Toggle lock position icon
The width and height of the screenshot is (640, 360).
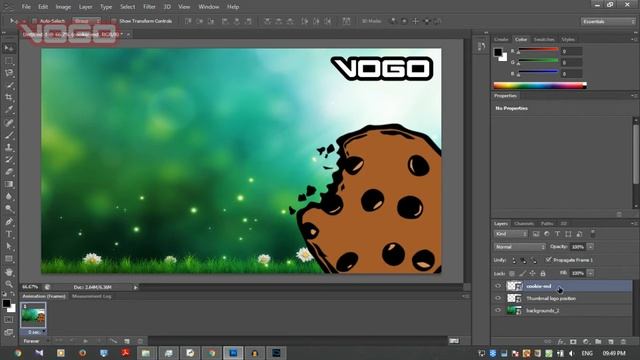coord(533,273)
